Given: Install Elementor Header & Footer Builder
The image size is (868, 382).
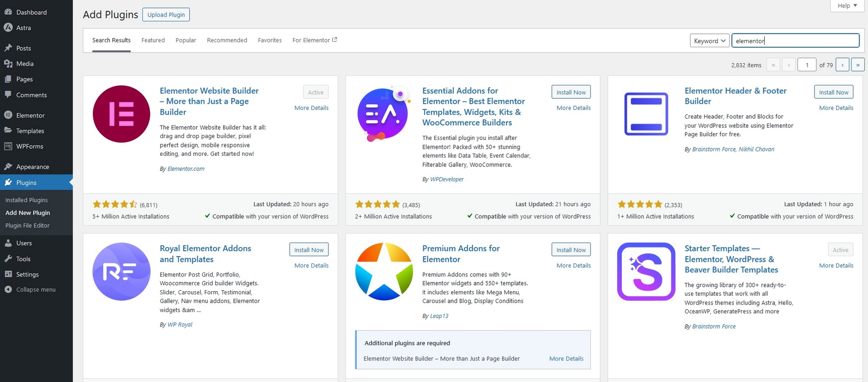Looking at the screenshot, I should pos(834,92).
